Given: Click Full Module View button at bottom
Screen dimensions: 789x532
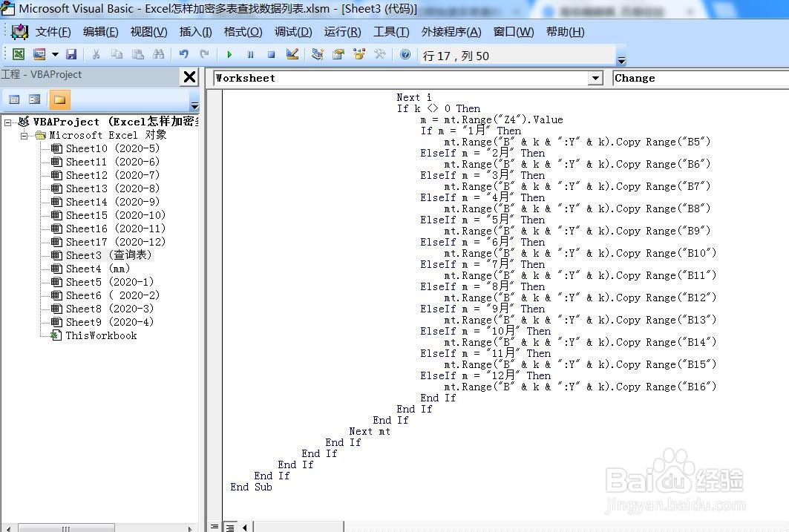Looking at the screenshot, I should pos(230,527).
